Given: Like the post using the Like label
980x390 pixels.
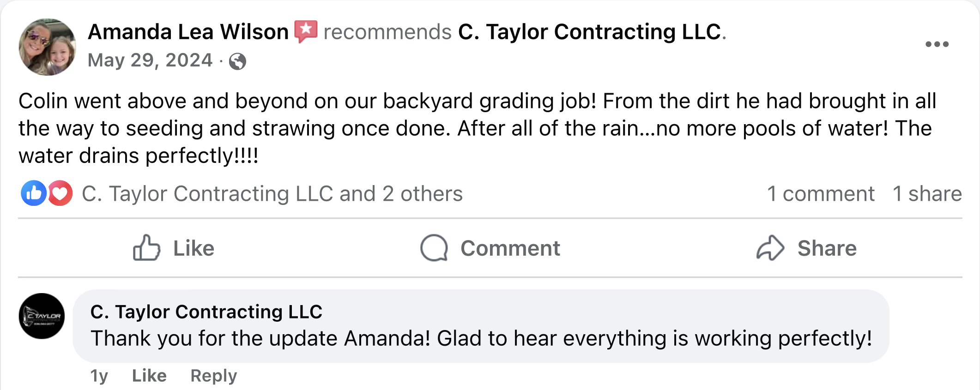Looking at the screenshot, I should [x=194, y=248].
